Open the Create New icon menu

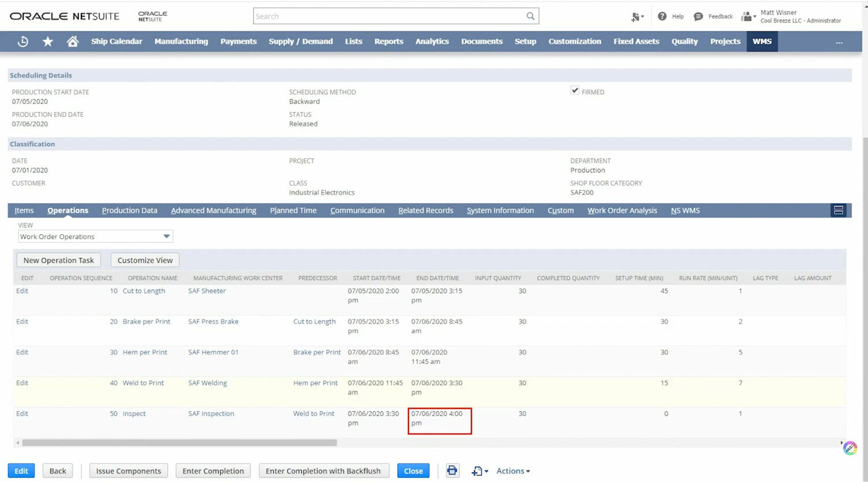(x=637, y=17)
